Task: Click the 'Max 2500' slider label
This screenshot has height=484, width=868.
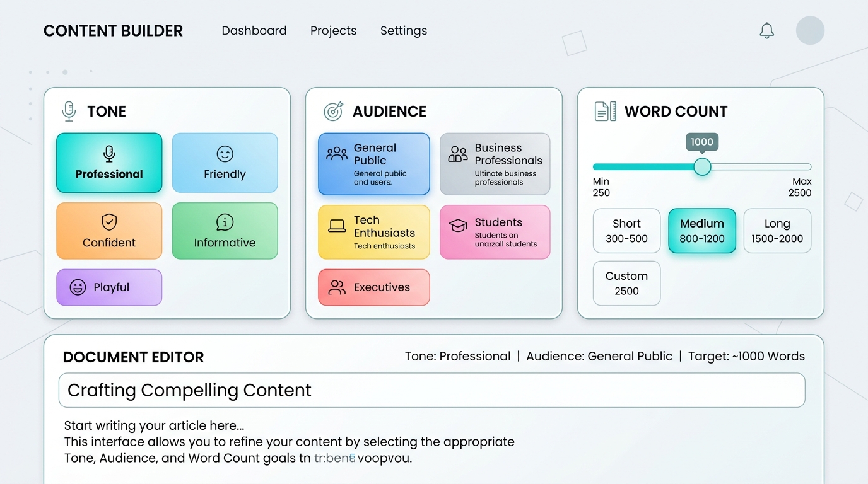Action: point(800,187)
